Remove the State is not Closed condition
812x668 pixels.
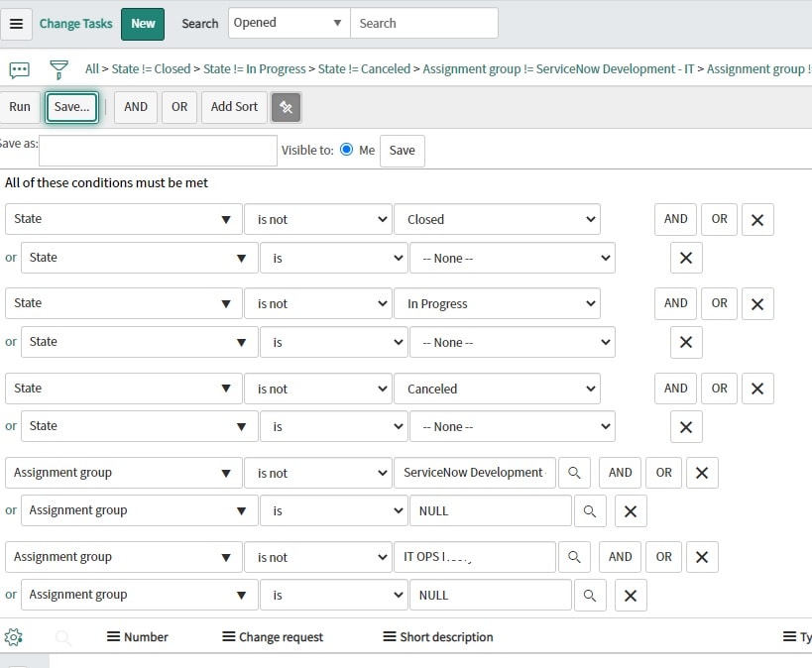coord(757,220)
